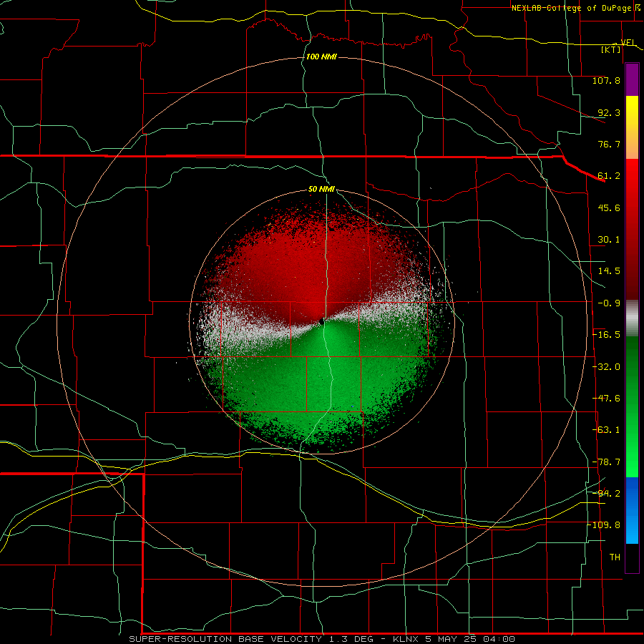Click the purple segment of the color bar
644x644 pixels.
632,79
